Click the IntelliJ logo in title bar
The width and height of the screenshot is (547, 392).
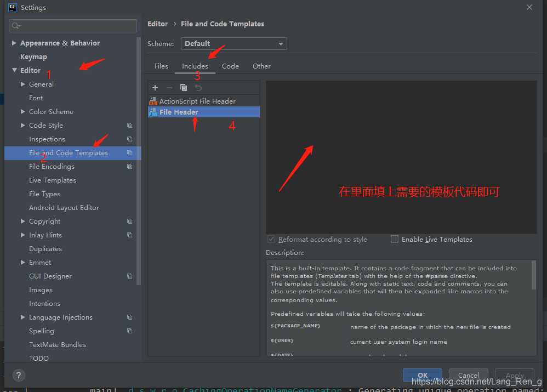pos(13,7)
